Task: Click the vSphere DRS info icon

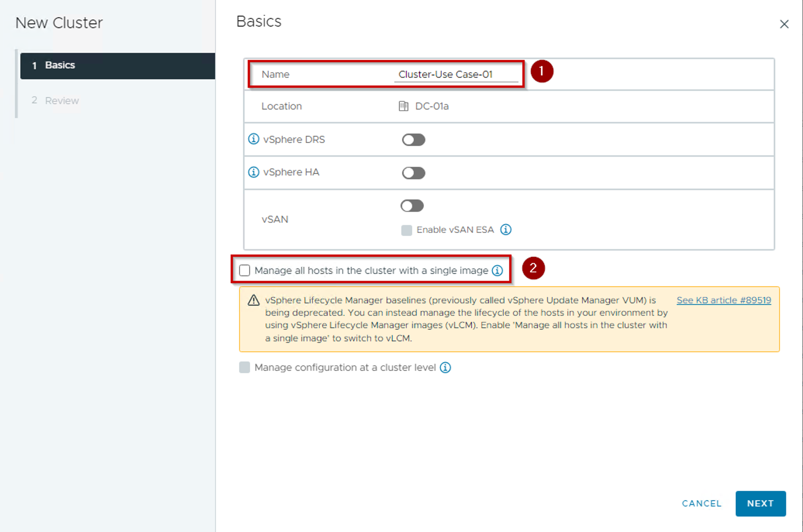Action: click(253, 139)
